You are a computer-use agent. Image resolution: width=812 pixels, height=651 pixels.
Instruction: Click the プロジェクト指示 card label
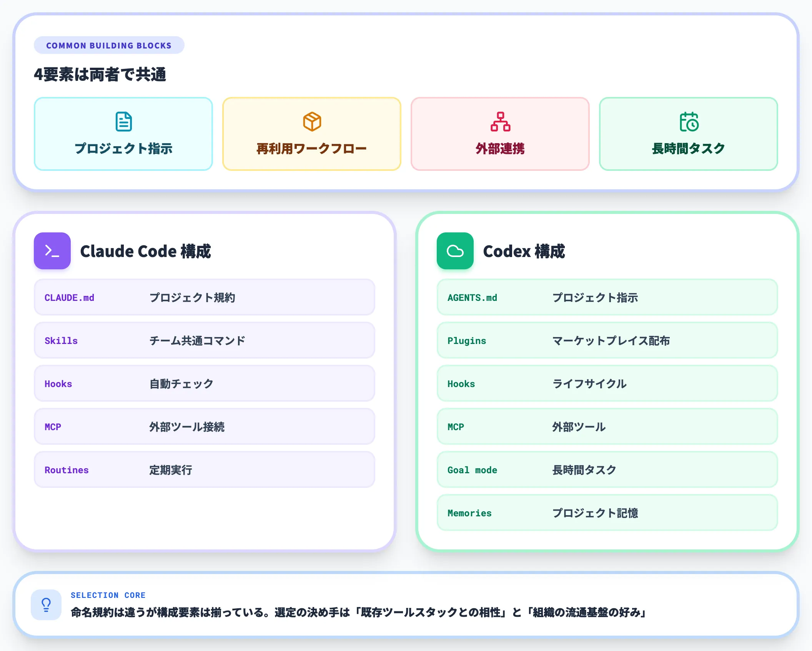coord(123,149)
